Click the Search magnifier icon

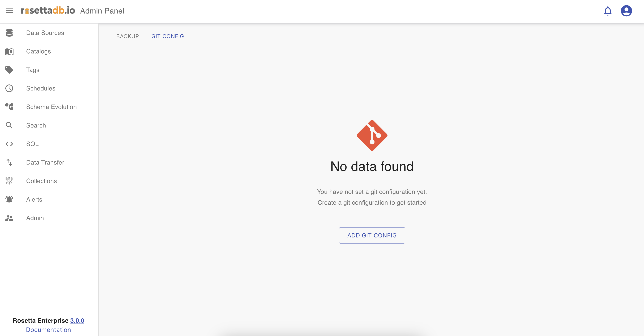tap(9, 125)
